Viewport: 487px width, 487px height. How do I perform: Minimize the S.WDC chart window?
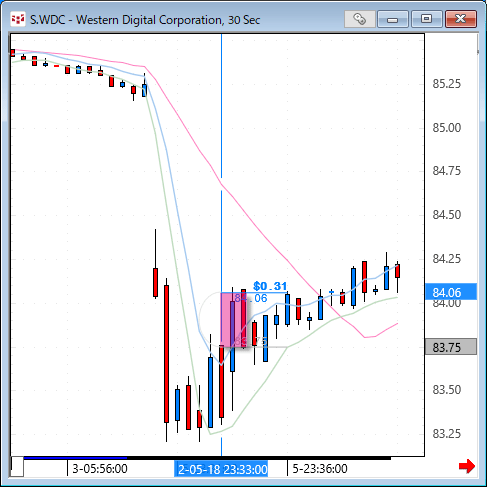(393, 19)
